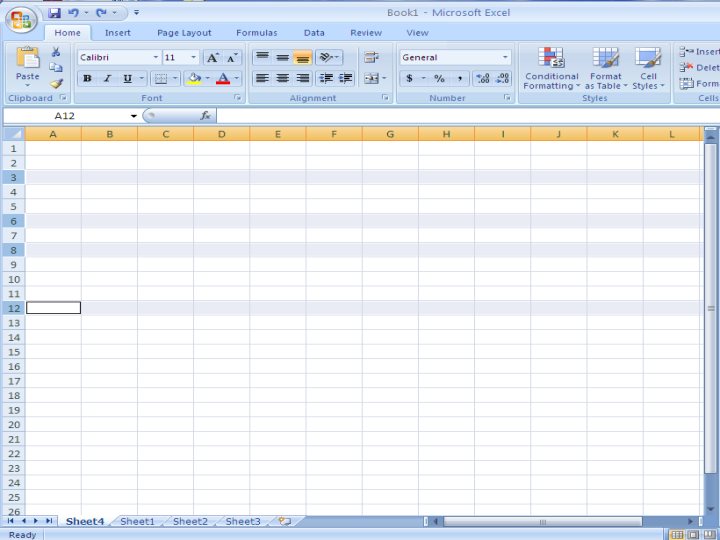Click the vertical scrollbar thumb
Image resolution: width=720 pixels, height=540 pixels.
pyautogui.click(x=711, y=308)
